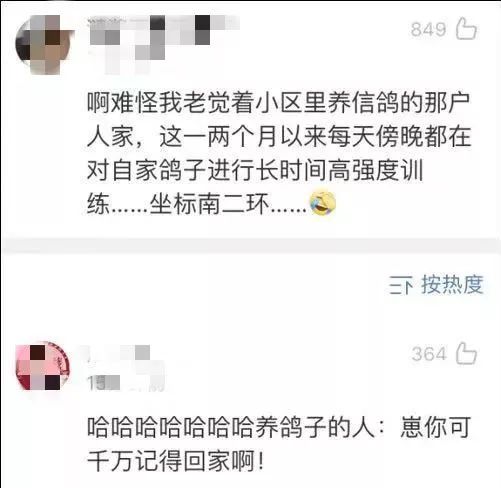Tap the laughing-crying emoji in first comment
The width and height of the screenshot is (501, 488).
tap(323, 202)
